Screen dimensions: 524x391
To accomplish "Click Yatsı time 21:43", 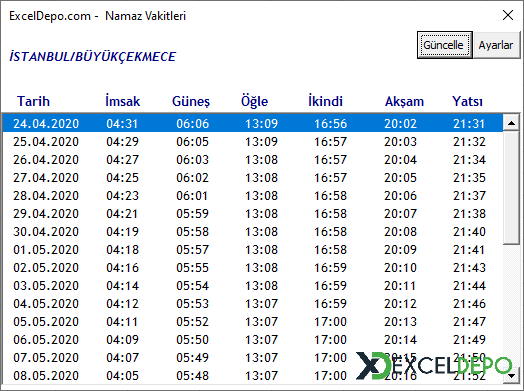I will point(469,268).
